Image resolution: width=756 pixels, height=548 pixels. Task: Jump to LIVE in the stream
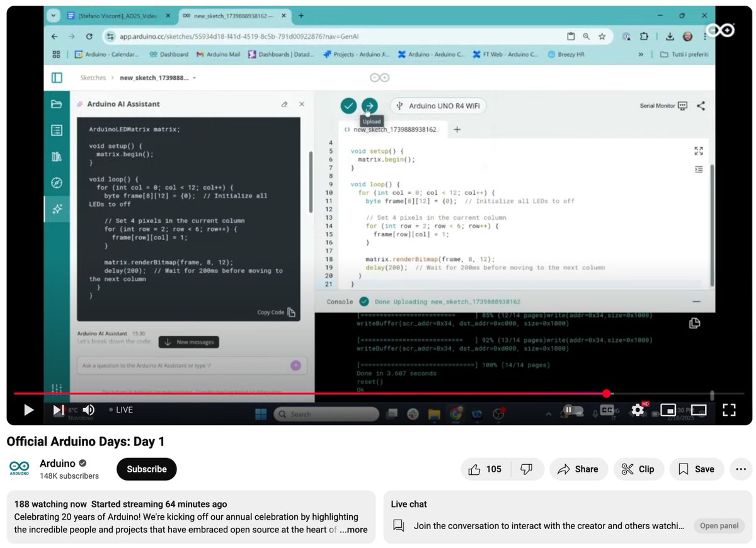121,410
